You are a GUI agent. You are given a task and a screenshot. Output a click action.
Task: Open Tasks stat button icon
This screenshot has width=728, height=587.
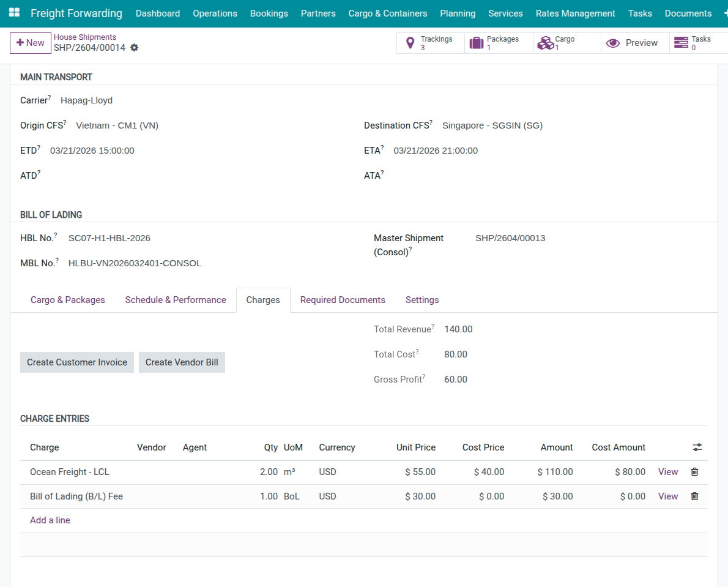point(680,43)
